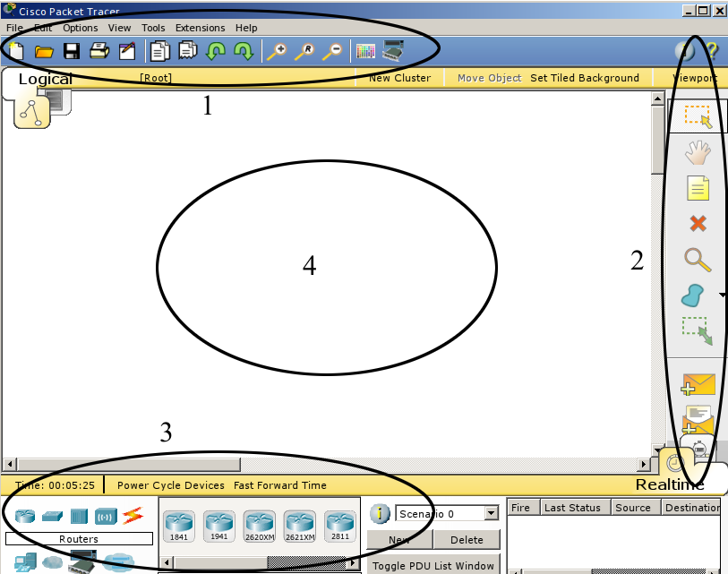Image resolution: width=728 pixels, height=574 pixels.
Task: Click the New Cluster button
Action: (399, 78)
